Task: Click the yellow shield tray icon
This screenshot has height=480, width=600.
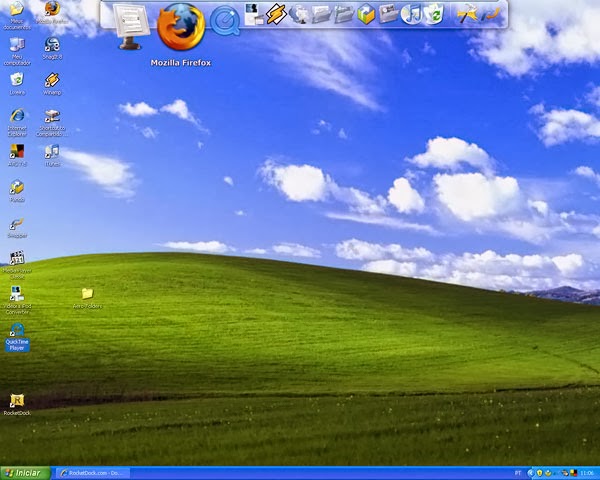Action: coord(540,473)
